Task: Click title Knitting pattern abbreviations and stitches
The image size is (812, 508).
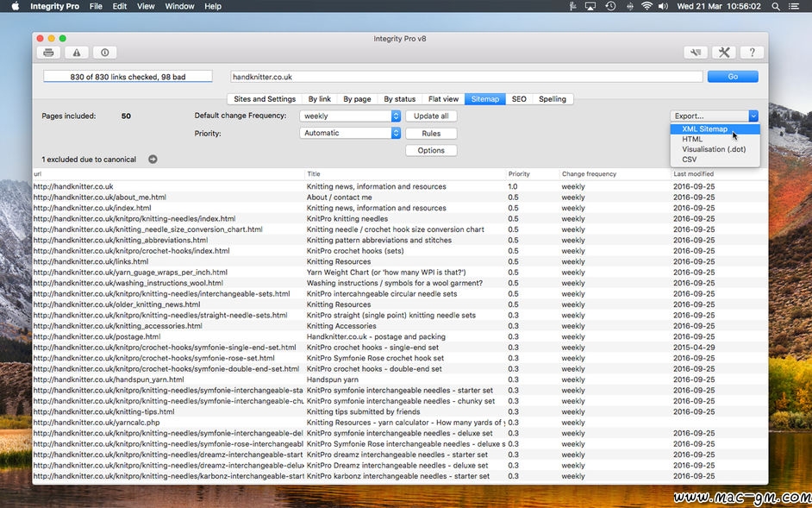Action: pyautogui.click(x=379, y=241)
